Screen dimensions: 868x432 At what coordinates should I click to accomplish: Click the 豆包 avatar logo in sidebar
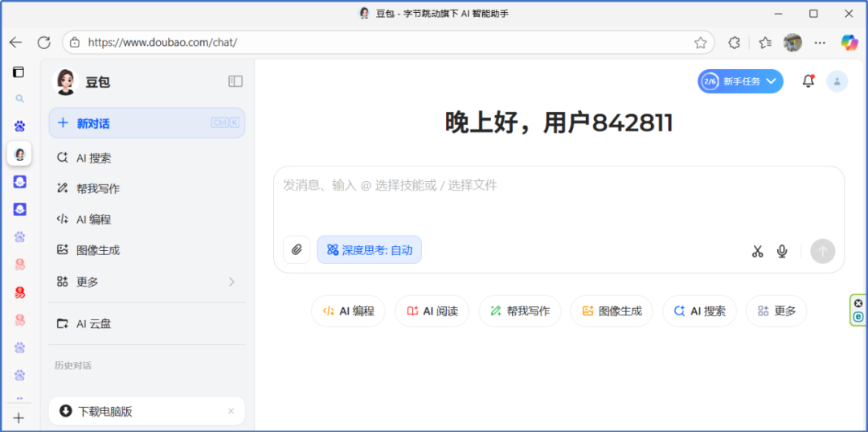pos(65,82)
